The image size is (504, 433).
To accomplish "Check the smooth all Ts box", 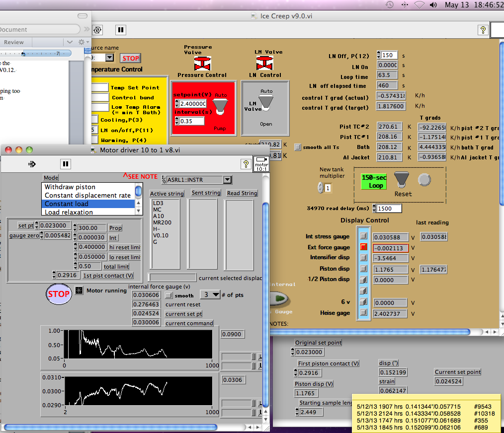I will 298,147.
